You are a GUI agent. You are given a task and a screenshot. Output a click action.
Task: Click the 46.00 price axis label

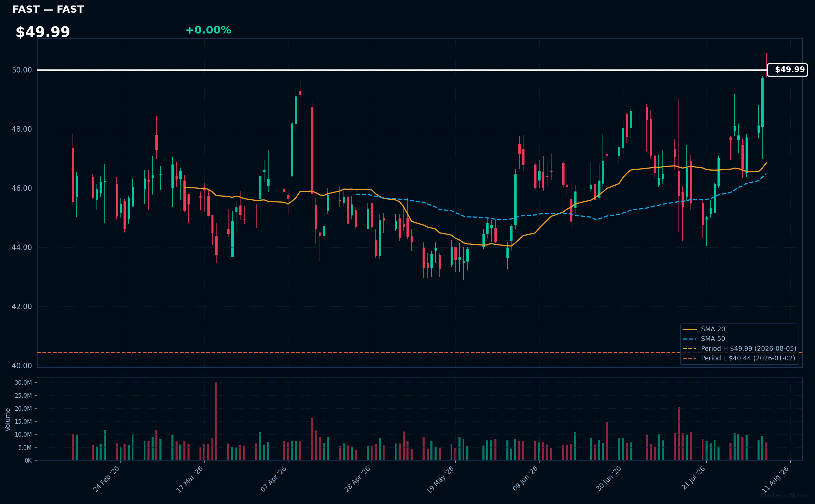pos(22,188)
